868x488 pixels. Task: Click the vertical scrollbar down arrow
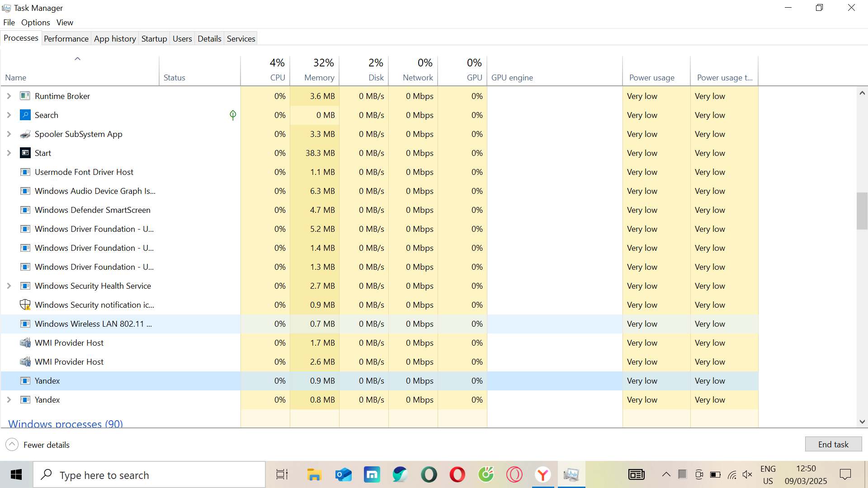[x=862, y=422]
